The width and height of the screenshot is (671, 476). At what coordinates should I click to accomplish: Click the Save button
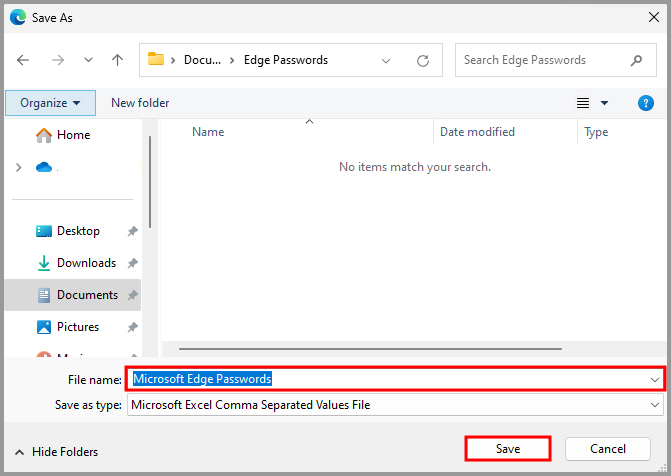point(508,449)
